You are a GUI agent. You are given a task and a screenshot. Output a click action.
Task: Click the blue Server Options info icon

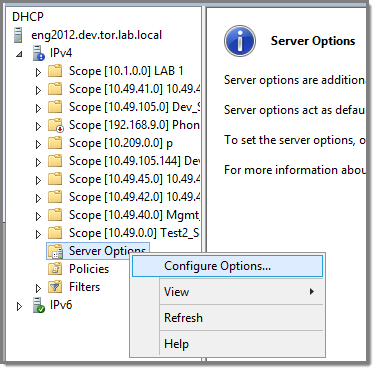pos(240,41)
